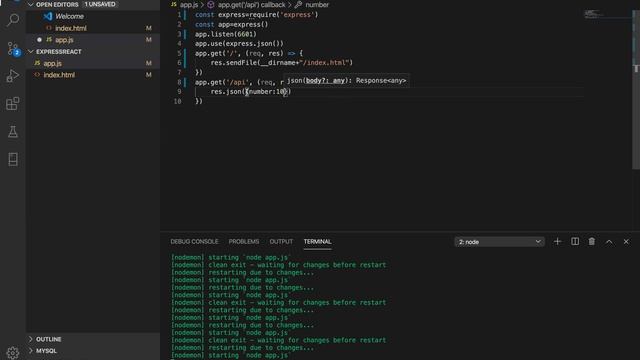Open the Extensions view
Image resolution: width=640 pixels, height=360 pixels.
click(x=13, y=103)
